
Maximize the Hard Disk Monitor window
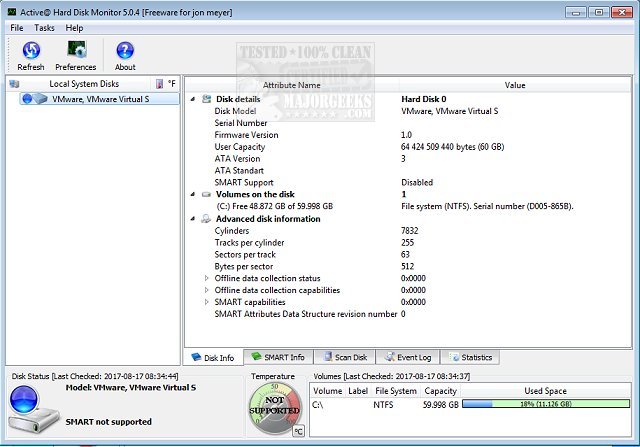[x=599, y=12]
